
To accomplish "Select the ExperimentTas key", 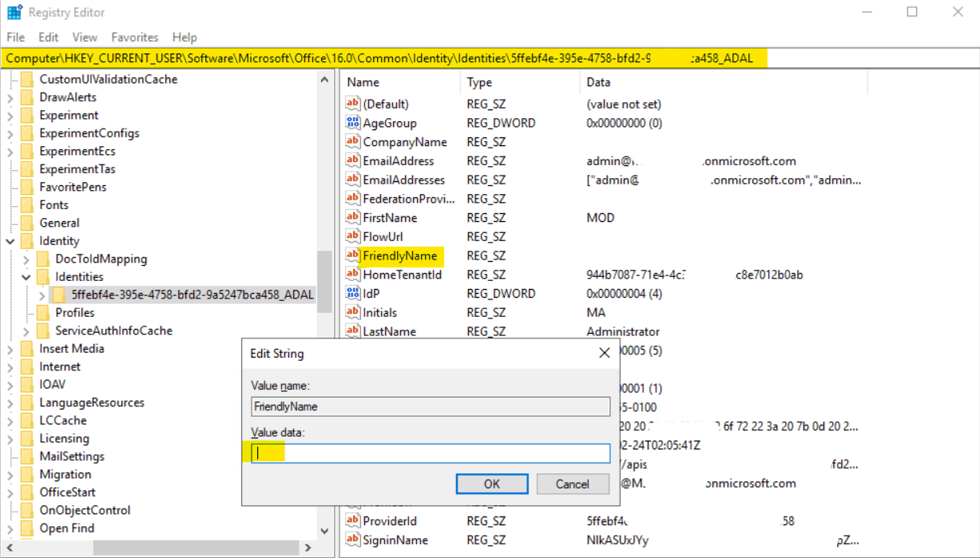I will click(x=77, y=169).
